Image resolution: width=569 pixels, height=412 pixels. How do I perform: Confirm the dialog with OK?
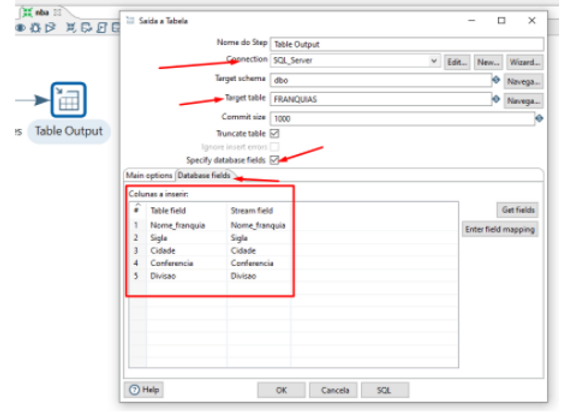281,390
